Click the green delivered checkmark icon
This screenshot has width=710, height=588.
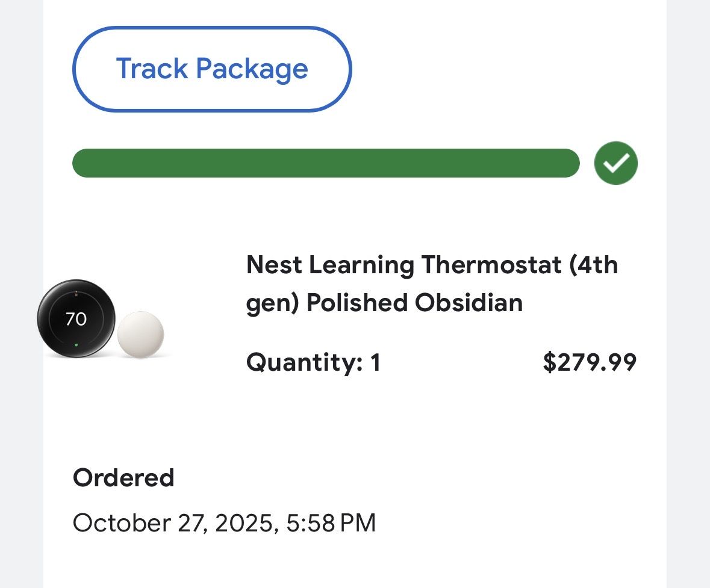click(x=615, y=163)
